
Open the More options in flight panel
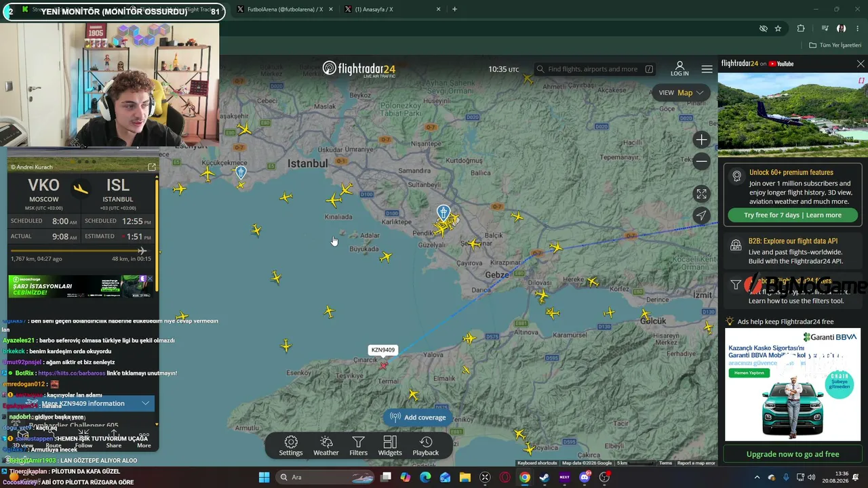pos(144,440)
